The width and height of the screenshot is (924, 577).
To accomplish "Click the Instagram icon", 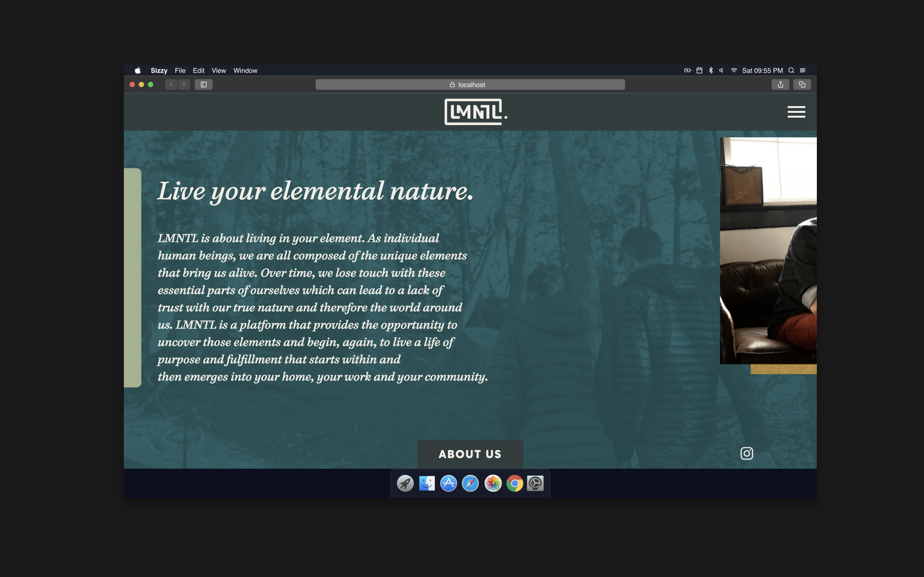I will tap(747, 453).
